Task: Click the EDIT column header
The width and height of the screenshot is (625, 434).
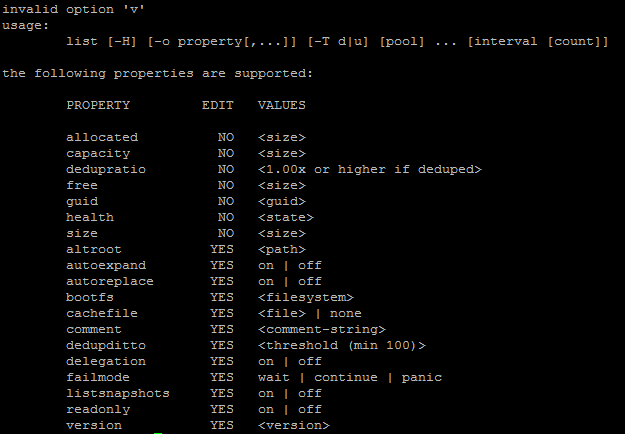Action: (218, 105)
